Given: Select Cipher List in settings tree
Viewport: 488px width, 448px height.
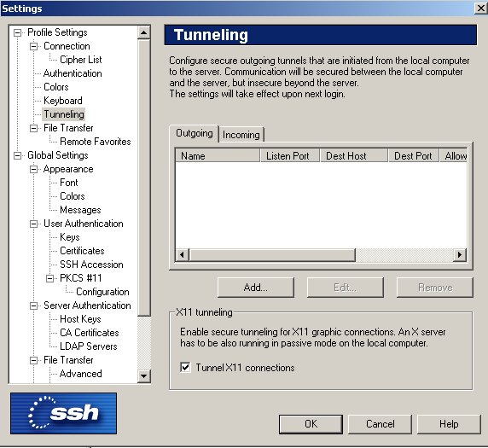Looking at the screenshot, I should click(80, 60).
